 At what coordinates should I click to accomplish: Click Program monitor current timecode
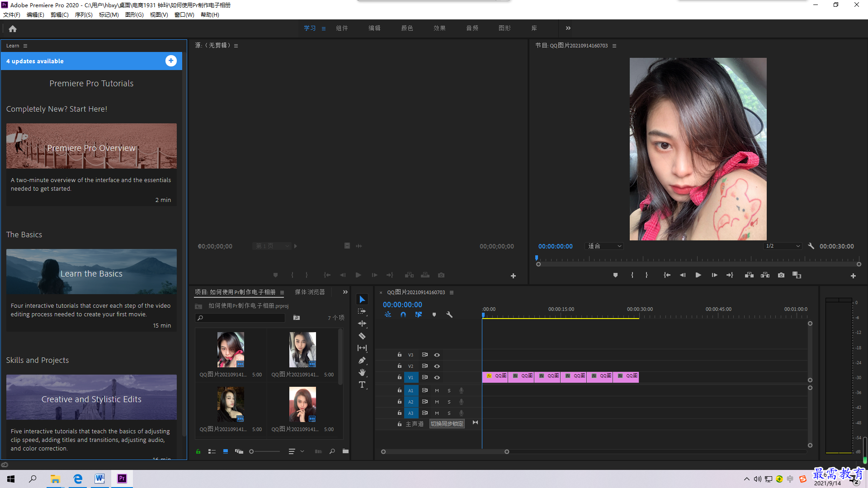555,246
